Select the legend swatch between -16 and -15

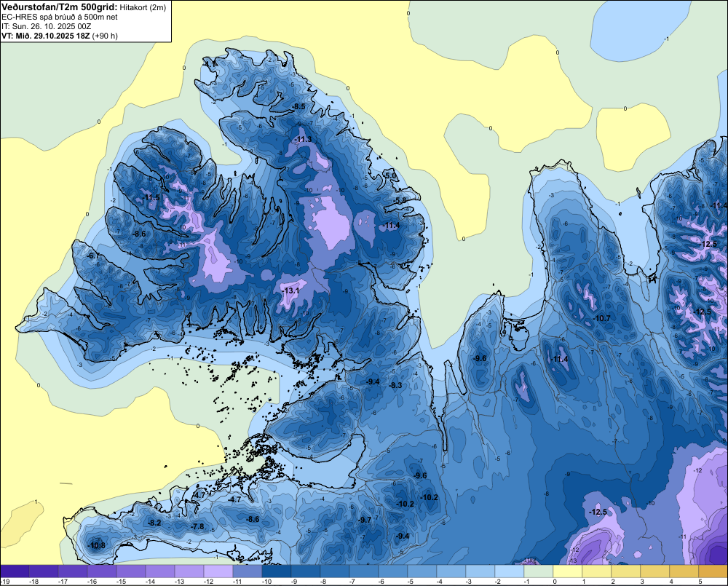tap(102, 571)
